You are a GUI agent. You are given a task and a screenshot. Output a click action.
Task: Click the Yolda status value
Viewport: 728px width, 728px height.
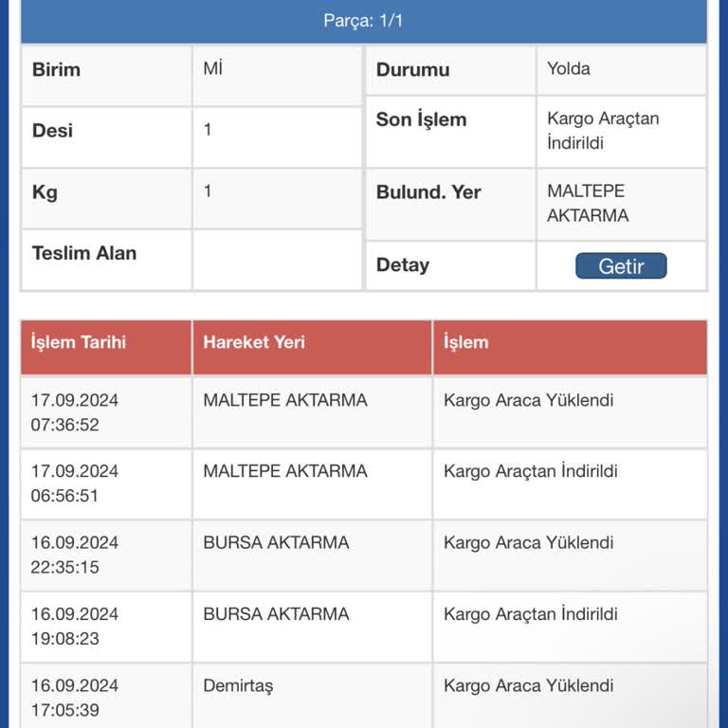point(569,68)
